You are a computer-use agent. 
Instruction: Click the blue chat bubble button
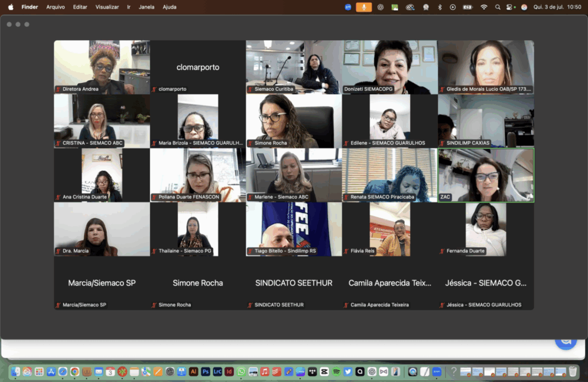point(566,340)
